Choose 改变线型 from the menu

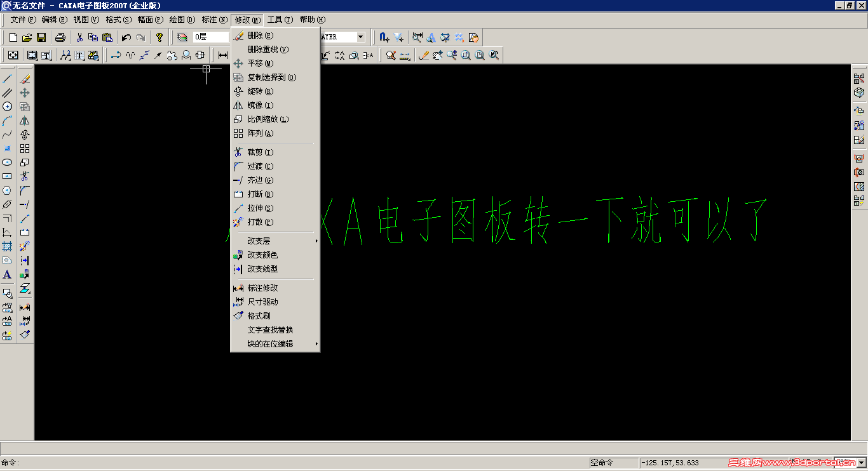(x=275, y=269)
